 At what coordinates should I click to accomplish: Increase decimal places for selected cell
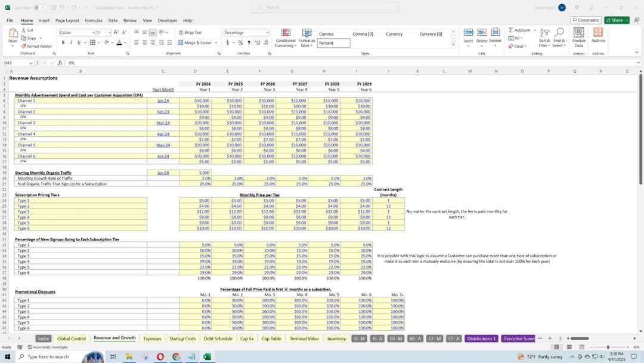click(x=256, y=43)
